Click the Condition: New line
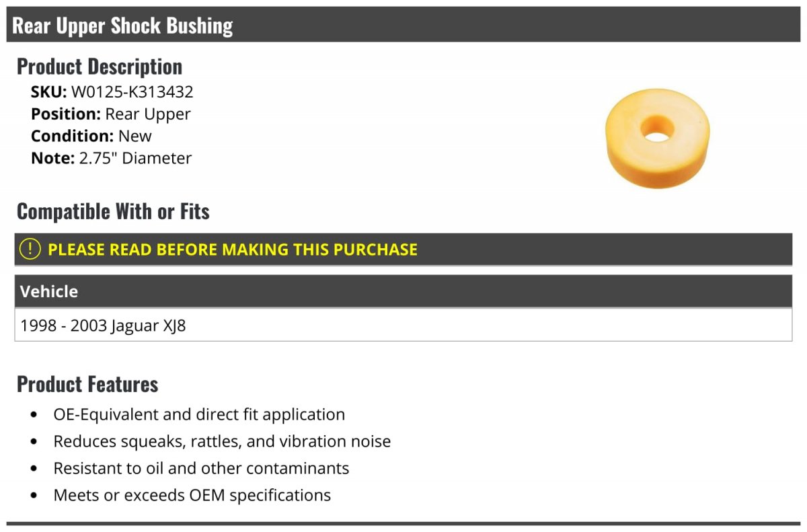This screenshot has height=532, width=807. [x=91, y=136]
